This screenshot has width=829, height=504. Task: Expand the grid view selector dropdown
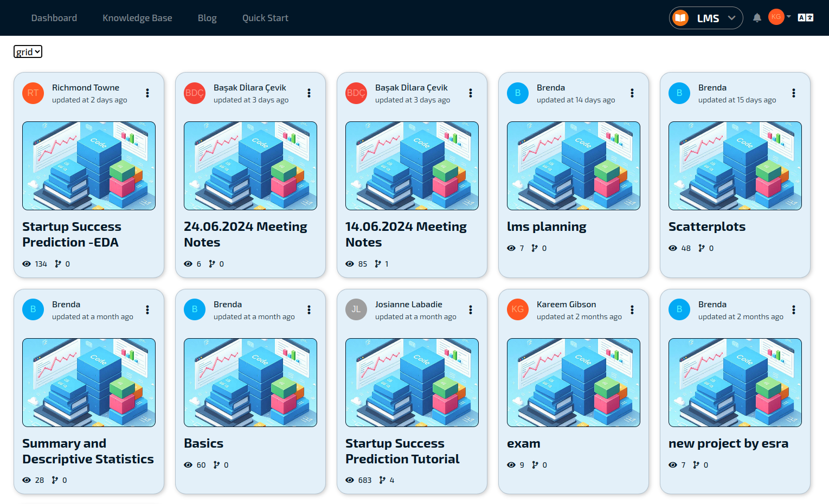click(28, 52)
